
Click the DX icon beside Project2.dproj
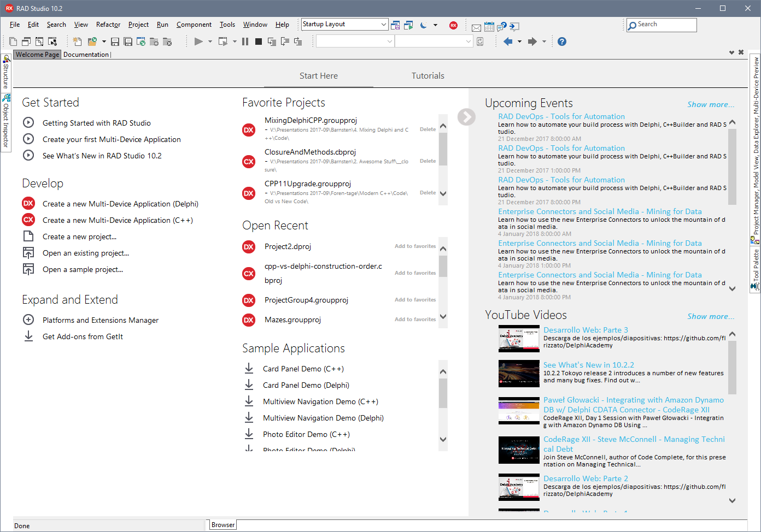(249, 247)
